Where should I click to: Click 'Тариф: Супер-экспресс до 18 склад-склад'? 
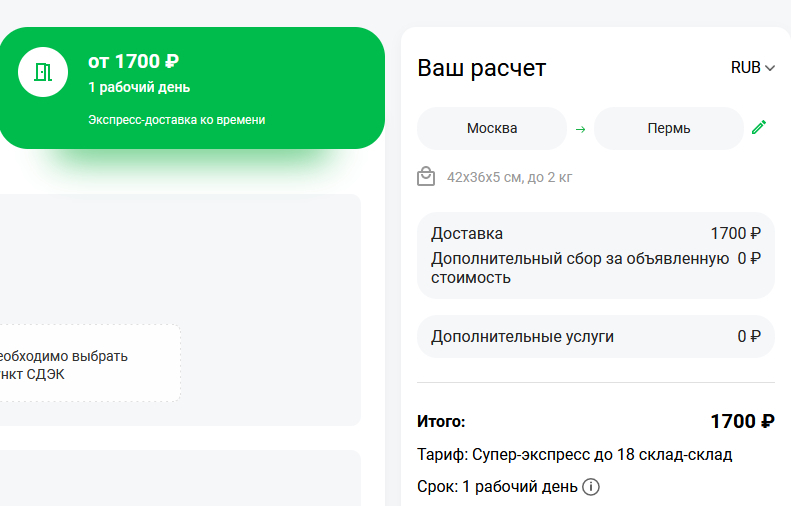pyautogui.click(x=575, y=455)
